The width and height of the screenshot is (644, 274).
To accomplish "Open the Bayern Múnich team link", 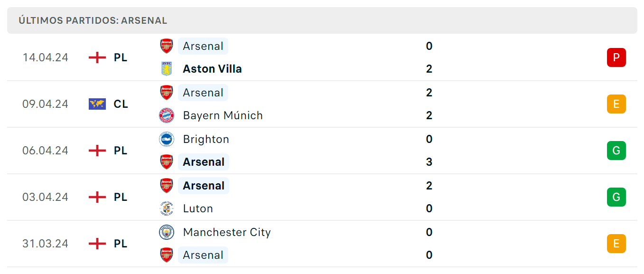I will coord(223,115).
